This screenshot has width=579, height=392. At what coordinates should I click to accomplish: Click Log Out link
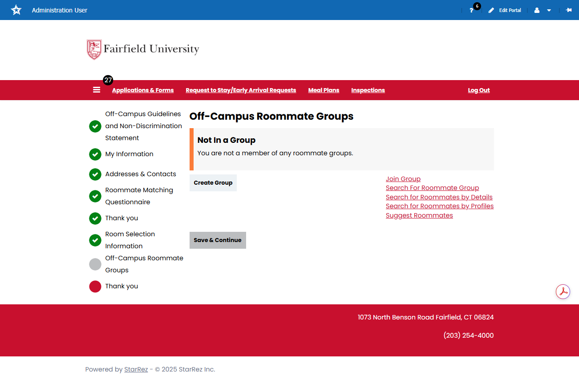click(x=479, y=90)
